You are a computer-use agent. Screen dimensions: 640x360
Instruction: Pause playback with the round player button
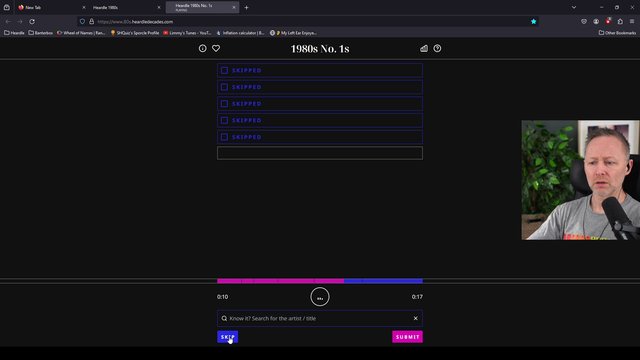click(320, 297)
